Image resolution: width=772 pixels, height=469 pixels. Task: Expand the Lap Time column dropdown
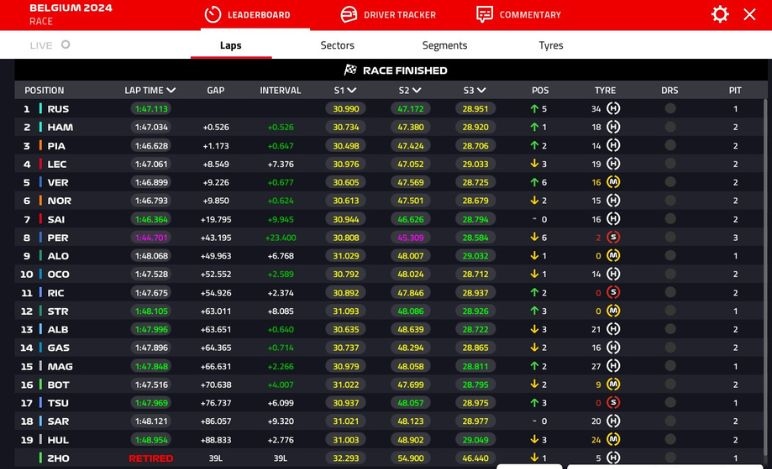tap(172, 90)
